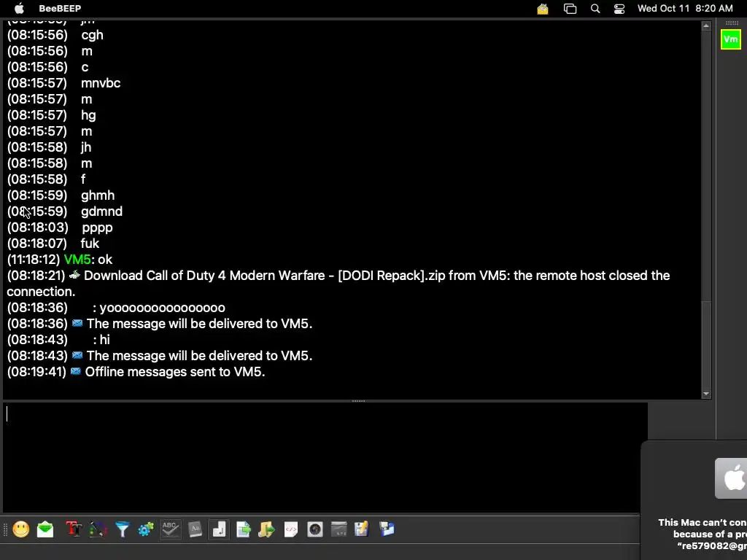Click the user list panel grip handle
Viewport: 747px width, 560px height.
(732, 23)
